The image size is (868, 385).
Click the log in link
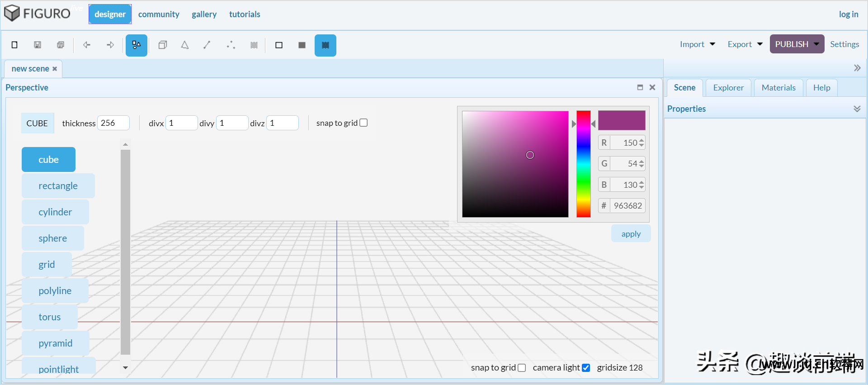click(849, 14)
